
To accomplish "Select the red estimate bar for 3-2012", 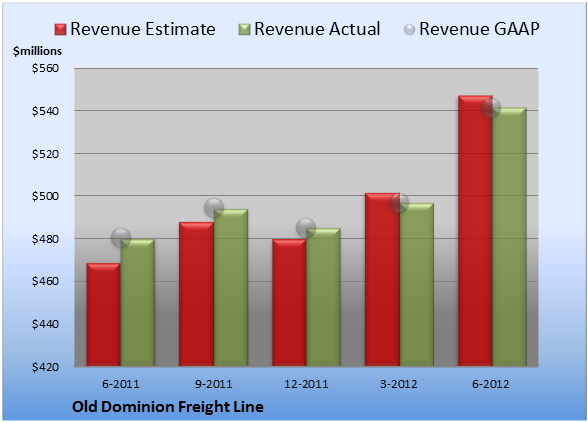I will [382, 279].
